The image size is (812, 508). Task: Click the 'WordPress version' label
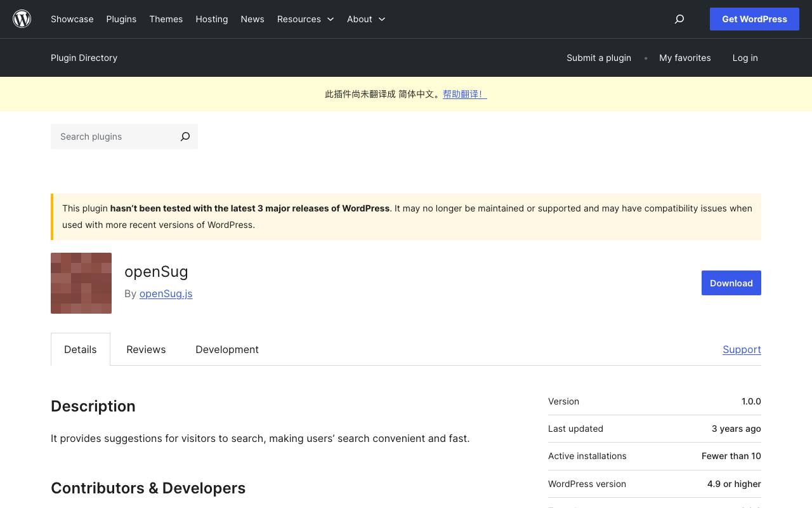tap(587, 484)
